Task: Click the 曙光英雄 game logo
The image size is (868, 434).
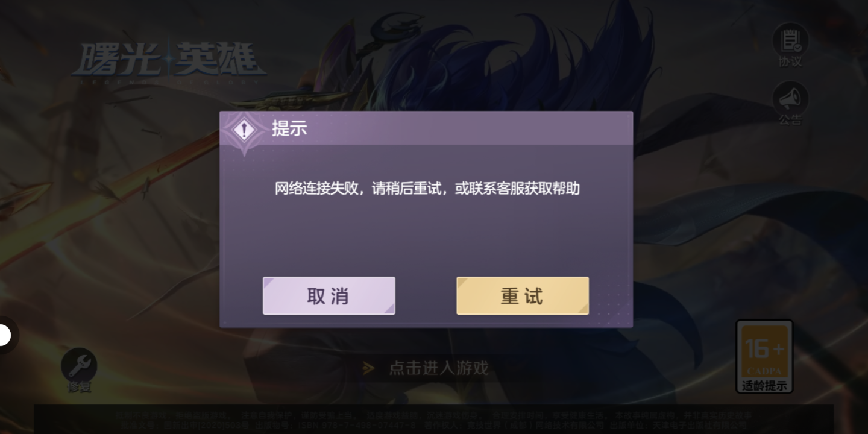Action: pyautogui.click(x=168, y=59)
